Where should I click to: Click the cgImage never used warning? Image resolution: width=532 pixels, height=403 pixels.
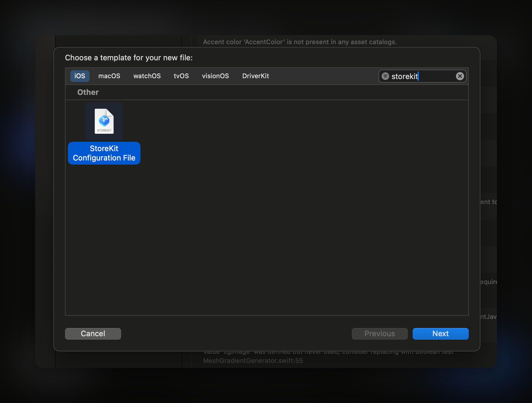pyautogui.click(x=328, y=353)
